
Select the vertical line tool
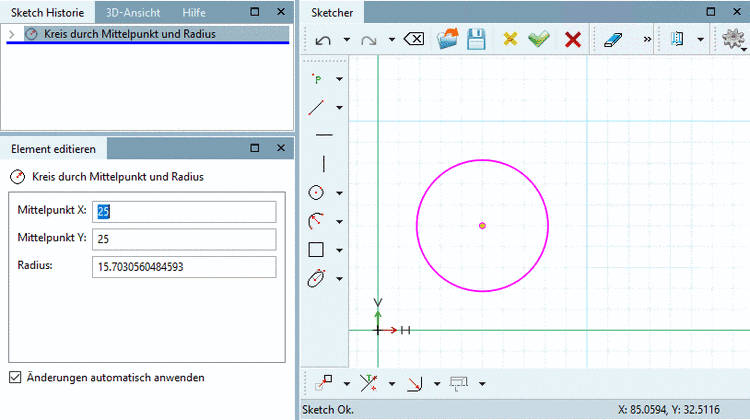[x=324, y=164]
